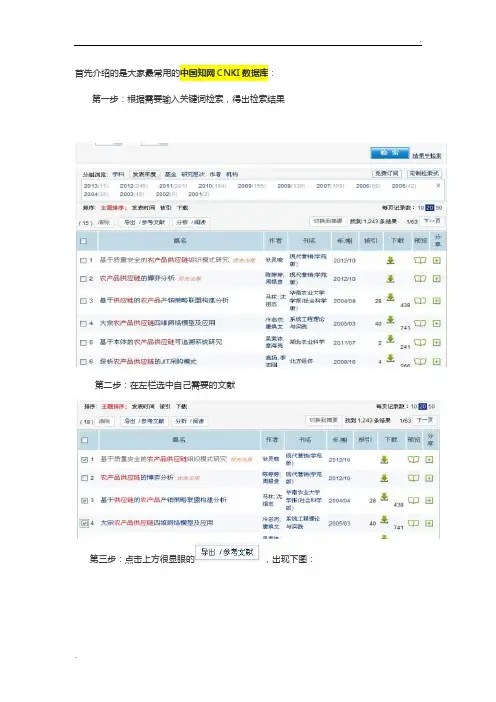Download result 4 in step-one screenshot
The height and width of the screenshot is (702, 496).
(390, 319)
